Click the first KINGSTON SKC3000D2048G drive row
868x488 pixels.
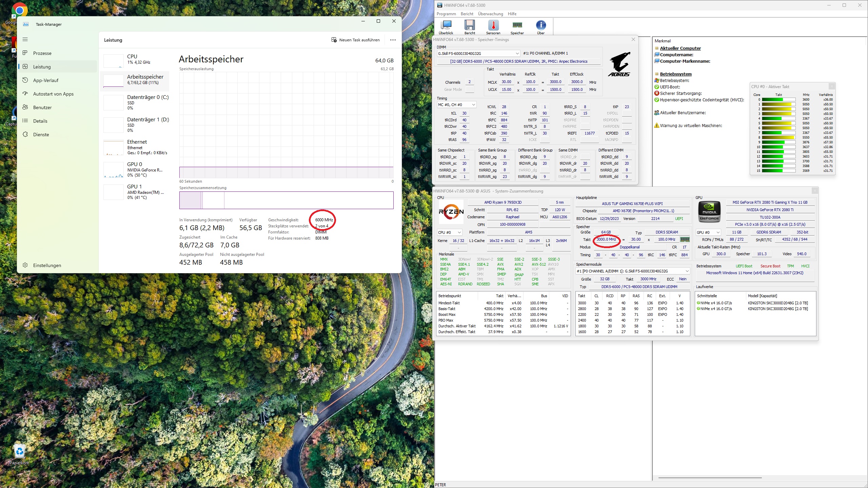pos(755,303)
